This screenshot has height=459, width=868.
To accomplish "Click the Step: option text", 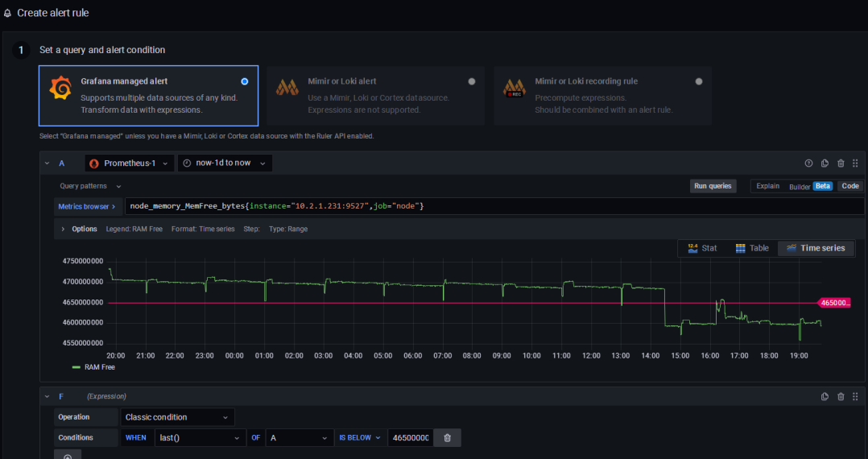I will [252, 229].
